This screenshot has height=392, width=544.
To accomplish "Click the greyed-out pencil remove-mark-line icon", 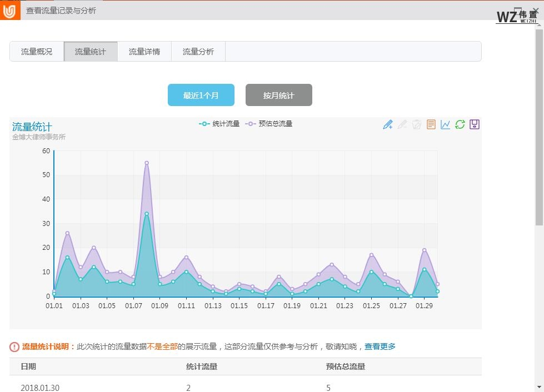I will (402, 124).
